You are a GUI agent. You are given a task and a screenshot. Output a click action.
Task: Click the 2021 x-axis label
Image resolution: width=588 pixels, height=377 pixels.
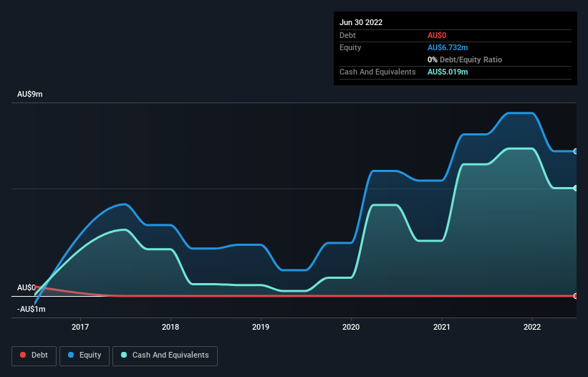tap(442, 327)
